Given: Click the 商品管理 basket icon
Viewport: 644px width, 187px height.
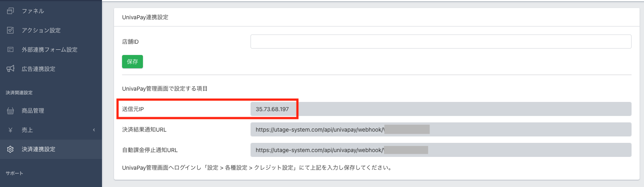Looking at the screenshot, I should tap(10, 111).
